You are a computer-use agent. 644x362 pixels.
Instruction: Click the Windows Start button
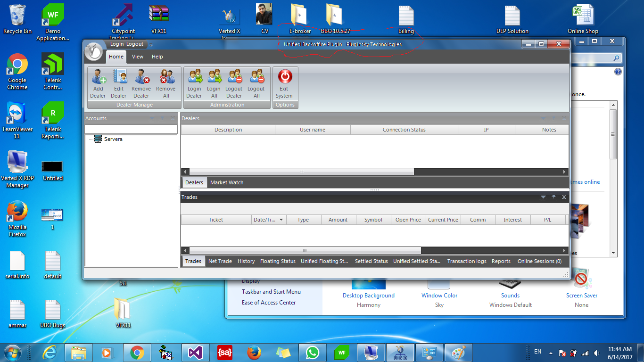pos(12,353)
